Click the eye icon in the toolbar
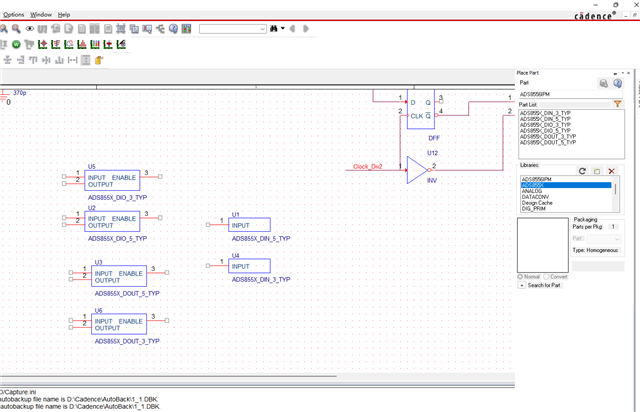Image resolution: width=640 pixels, height=412 pixels. tap(29, 29)
